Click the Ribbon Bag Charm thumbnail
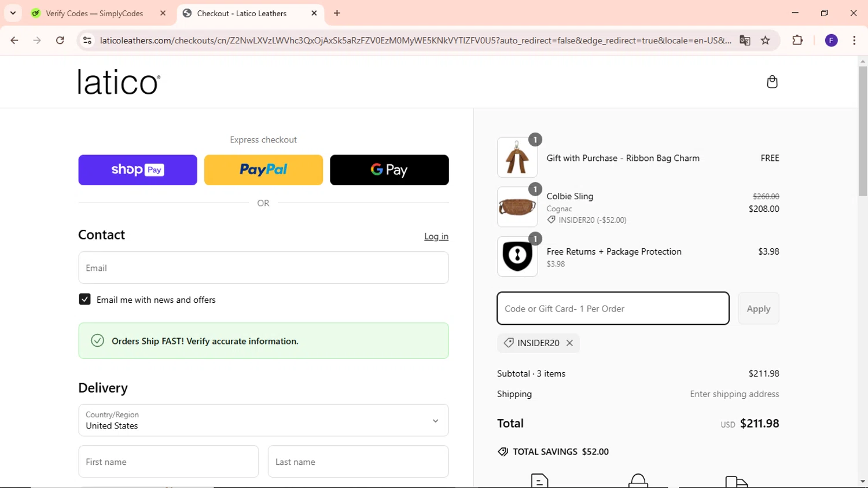Image resolution: width=868 pixels, height=488 pixels. pos(517,157)
